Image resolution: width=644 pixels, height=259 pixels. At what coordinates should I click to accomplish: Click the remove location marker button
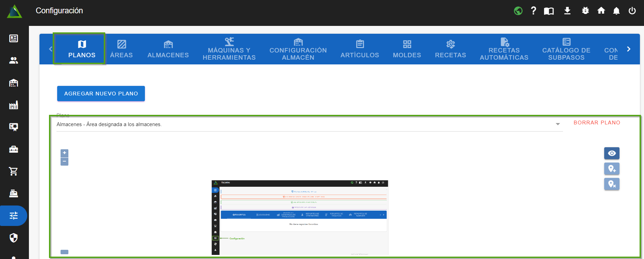click(612, 184)
